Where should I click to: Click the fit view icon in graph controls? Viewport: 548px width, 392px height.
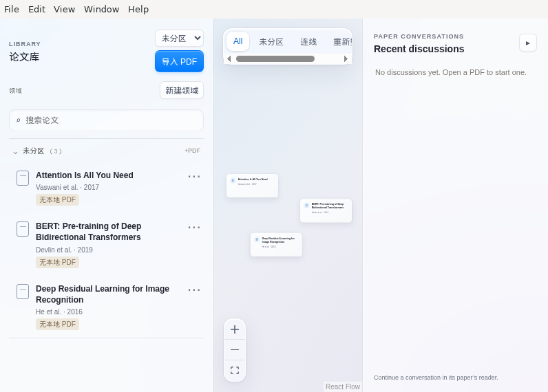(235, 371)
